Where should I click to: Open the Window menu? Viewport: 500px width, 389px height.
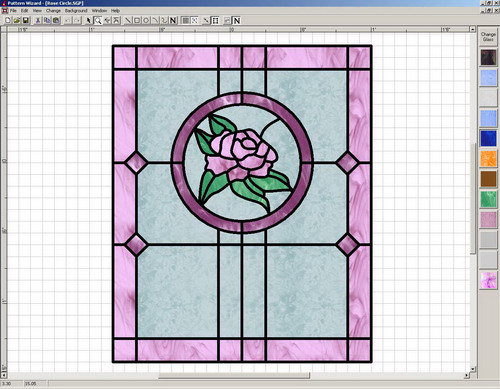(x=99, y=11)
